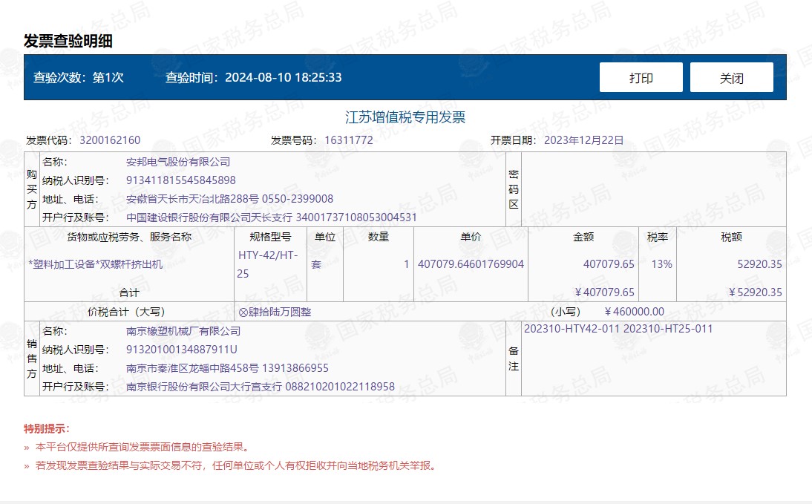Click the 货物或应税劳务、服务名称 header
Screen dimensions: 812x504
point(129,237)
